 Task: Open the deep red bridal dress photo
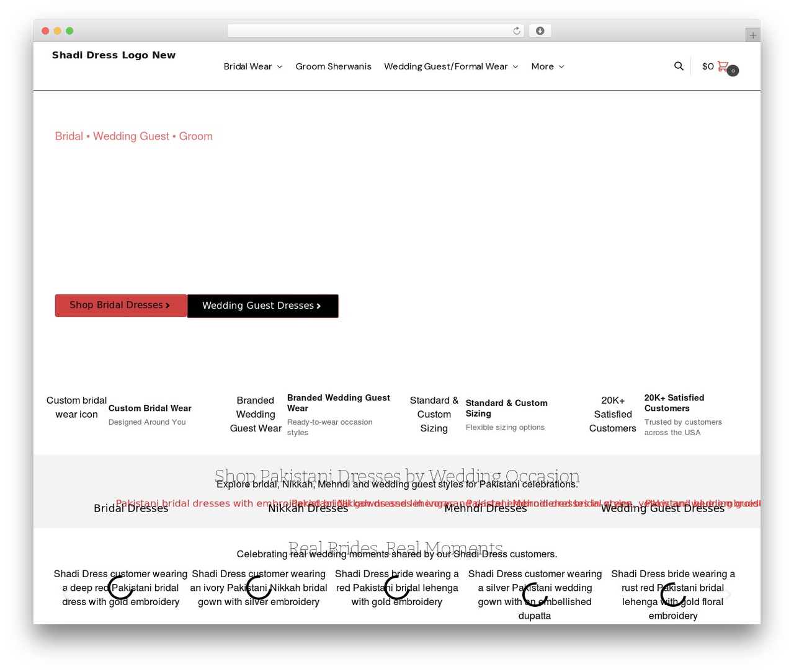coord(120,588)
